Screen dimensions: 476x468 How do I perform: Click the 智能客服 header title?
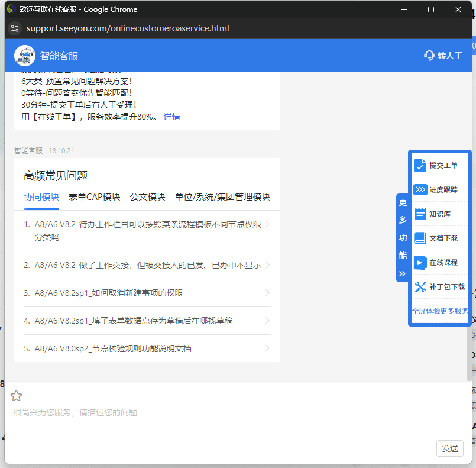(59, 56)
